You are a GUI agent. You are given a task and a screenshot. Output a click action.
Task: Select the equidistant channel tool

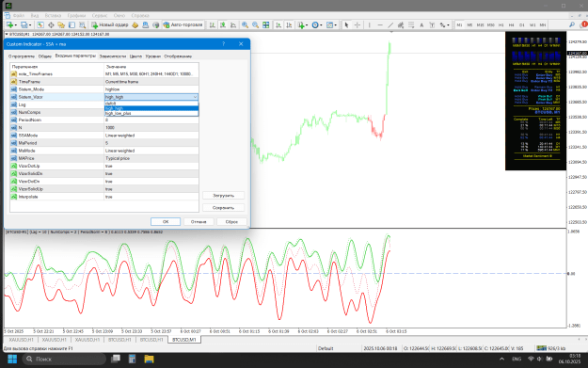pos(401,24)
